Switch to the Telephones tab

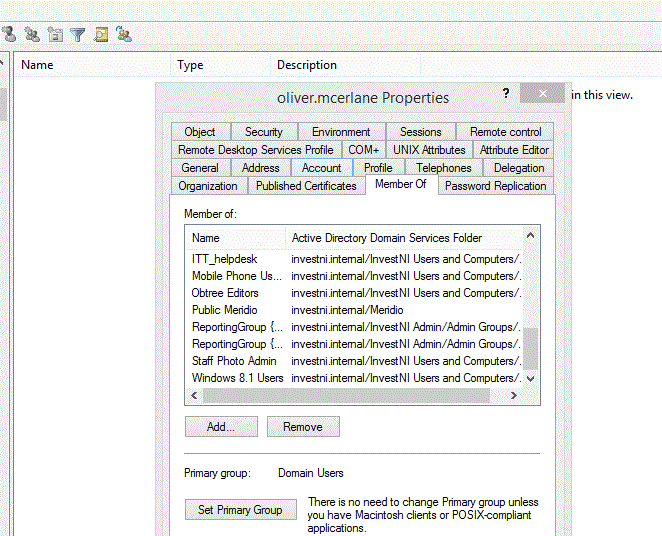pos(444,168)
